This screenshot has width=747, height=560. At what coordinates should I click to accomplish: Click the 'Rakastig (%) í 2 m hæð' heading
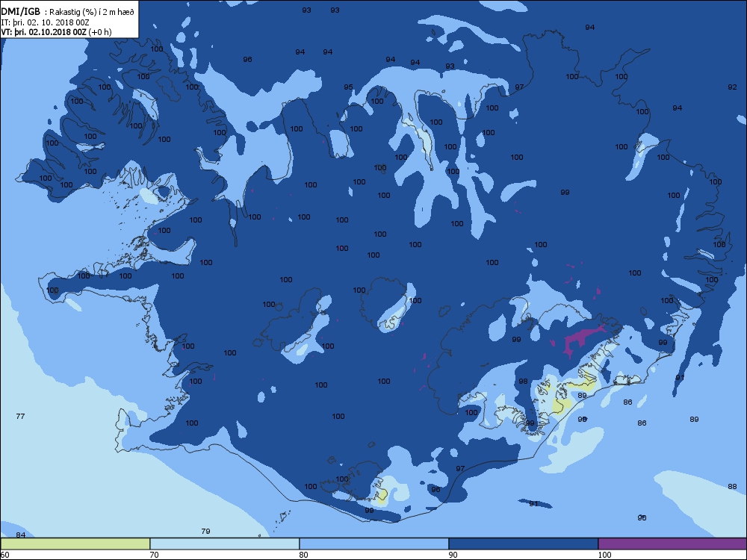click(x=92, y=13)
